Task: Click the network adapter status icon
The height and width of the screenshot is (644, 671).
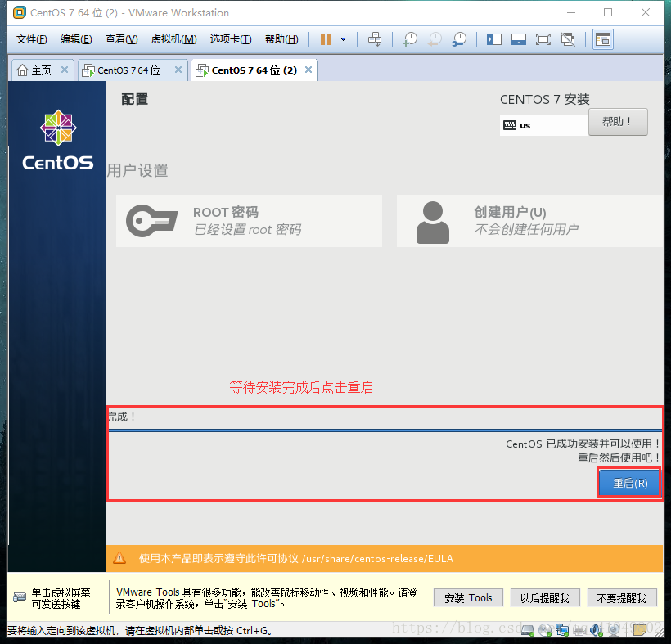Action: click(562, 630)
